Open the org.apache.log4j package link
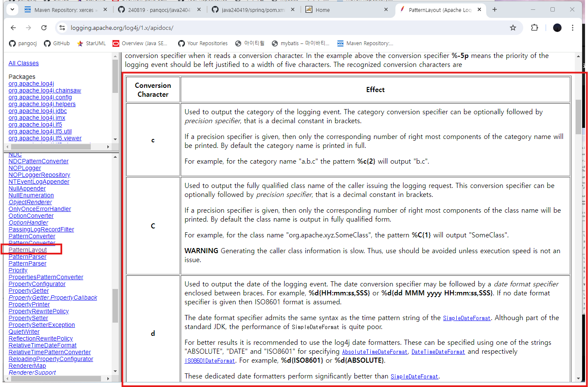The image size is (588, 387). [x=31, y=84]
